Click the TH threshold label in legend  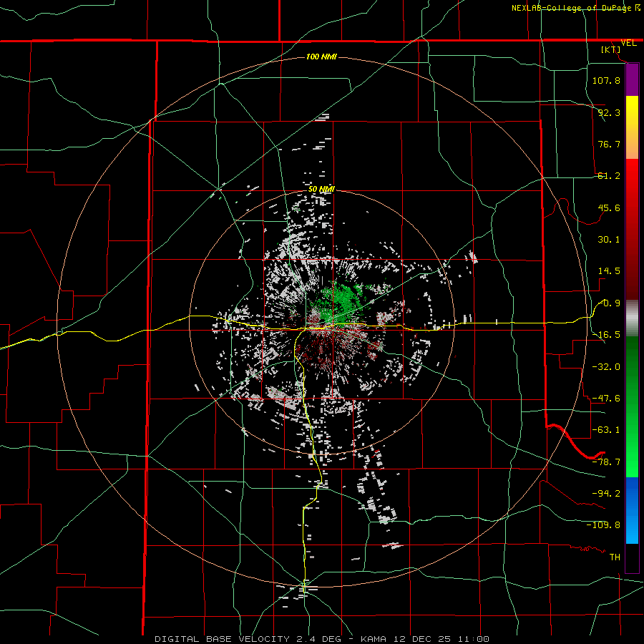615,557
